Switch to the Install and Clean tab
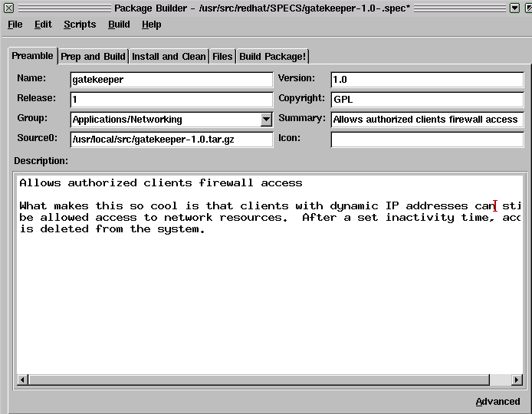The width and height of the screenshot is (532, 414). click(169, 57)
